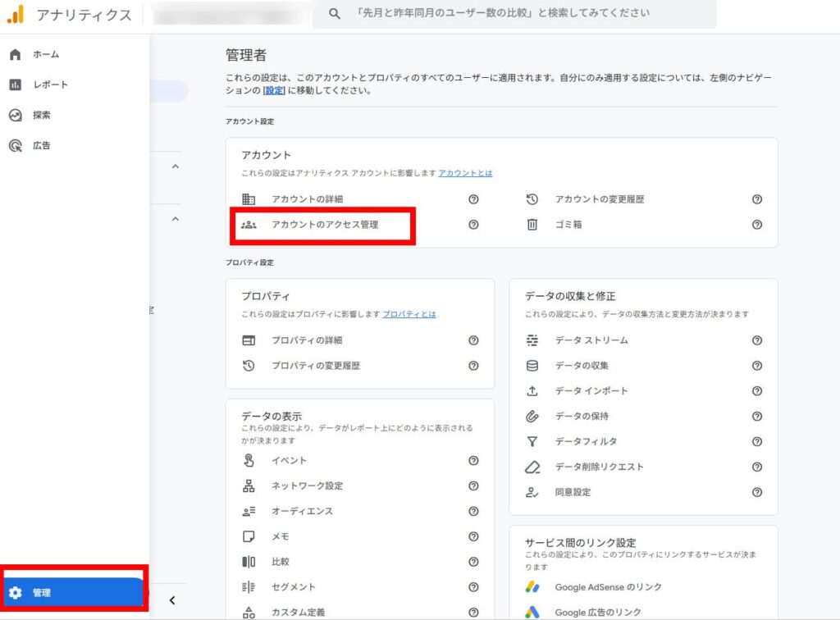Click the 探索 explore icon
Image resolution: width=840 pixels, height=620 pixels.
[x=15, y=116]
